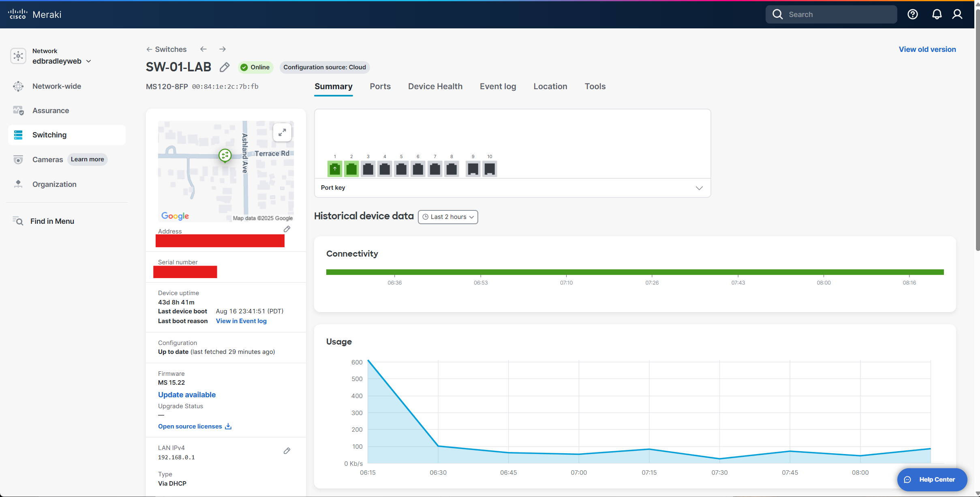This screenshot has height=497, width=980.
Task: Click the help question mark icon
Action: [x=912, y=15]
